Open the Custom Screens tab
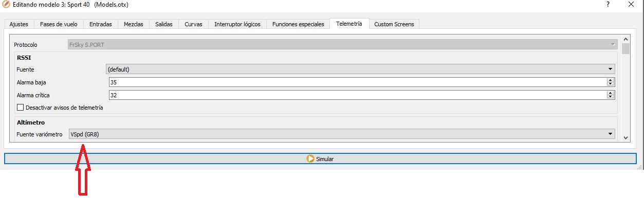The image size is (644, 211). 394,24
